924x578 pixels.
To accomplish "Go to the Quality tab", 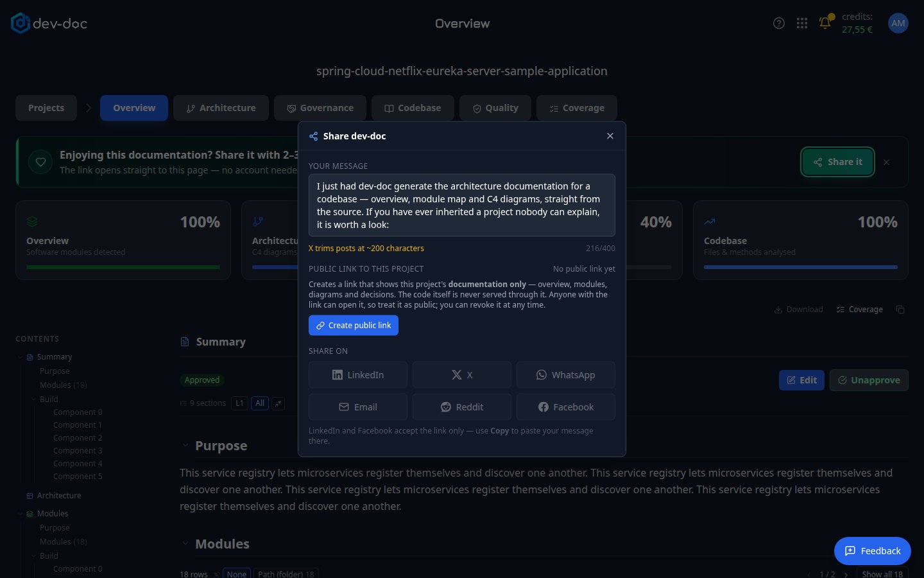I will point(495,108).
